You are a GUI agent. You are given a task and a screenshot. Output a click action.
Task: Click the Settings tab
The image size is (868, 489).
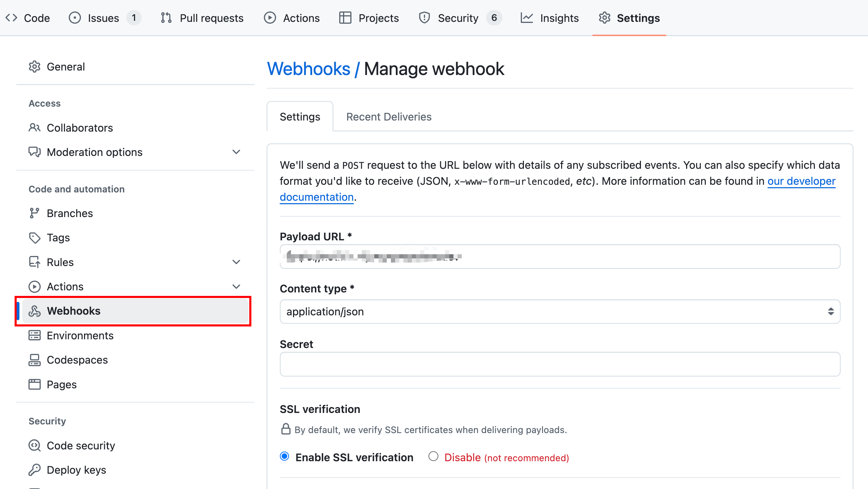tap(300, 116)
